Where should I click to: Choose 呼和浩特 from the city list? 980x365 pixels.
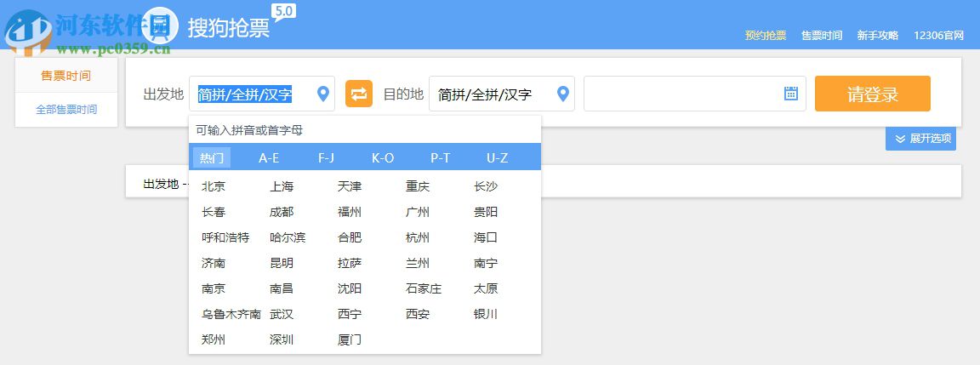coord(225,237)
